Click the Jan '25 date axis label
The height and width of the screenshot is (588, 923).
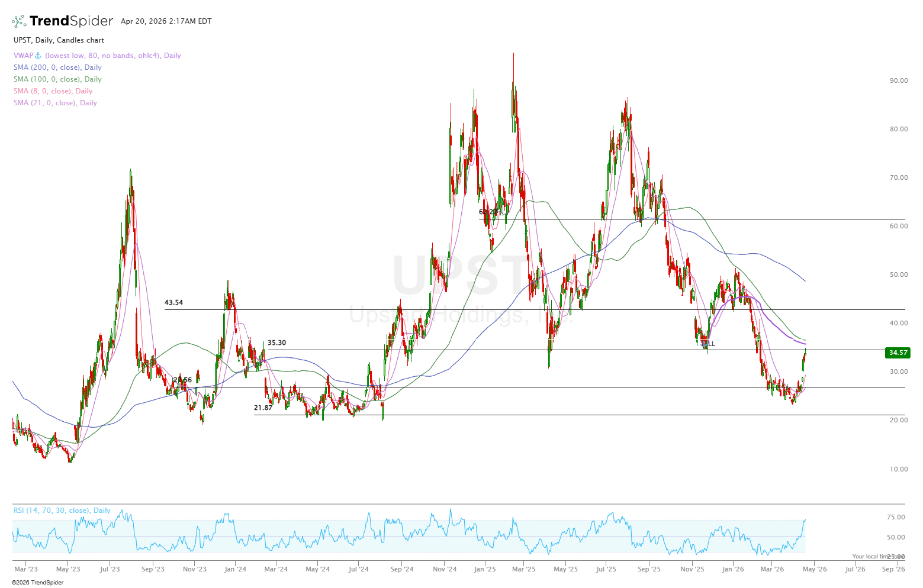tap(485, 569)
